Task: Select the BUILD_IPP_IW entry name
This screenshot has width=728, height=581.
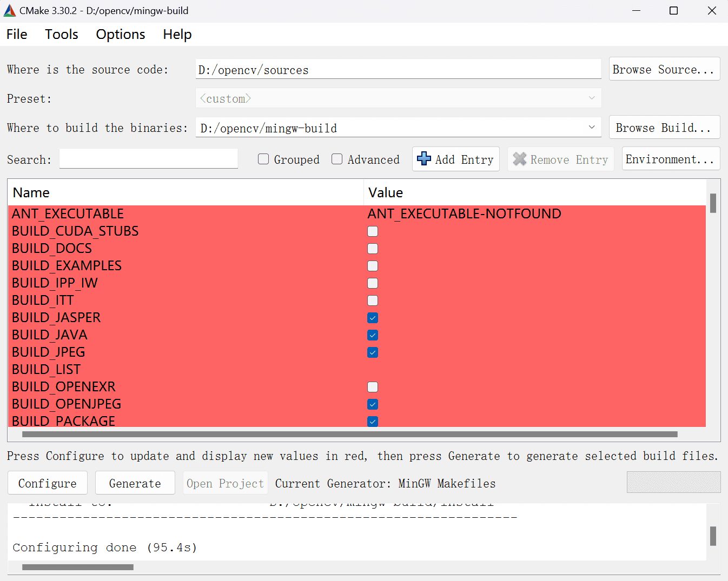Action: tap(55, 283)
